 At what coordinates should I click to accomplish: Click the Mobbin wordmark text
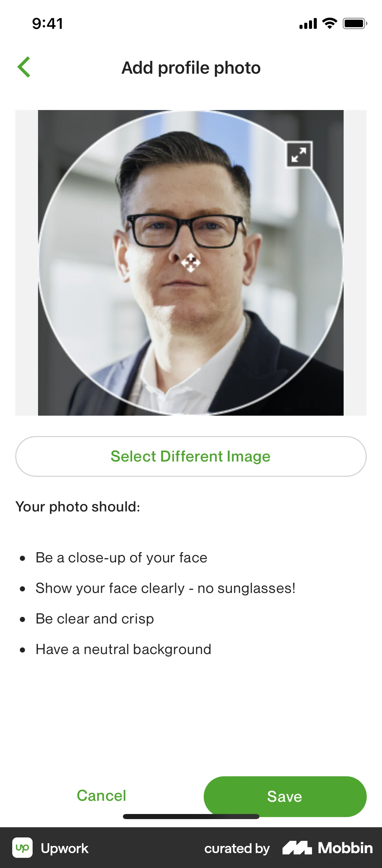click(x=345, y=848)
